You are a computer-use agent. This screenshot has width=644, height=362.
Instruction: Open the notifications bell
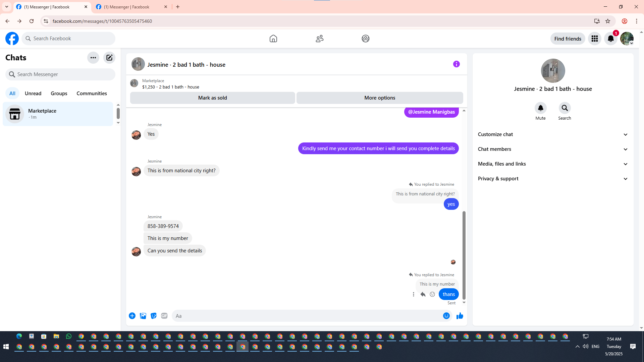click(610, 39)
